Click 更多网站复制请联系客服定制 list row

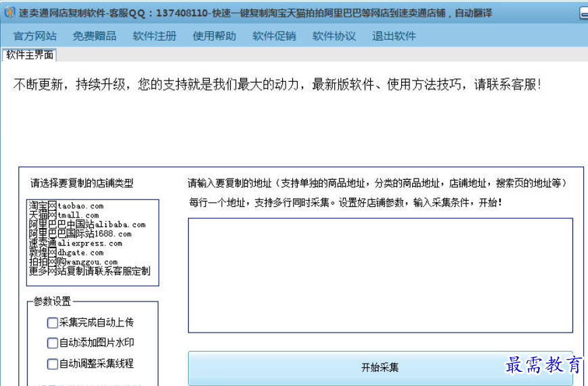(89, 271)
